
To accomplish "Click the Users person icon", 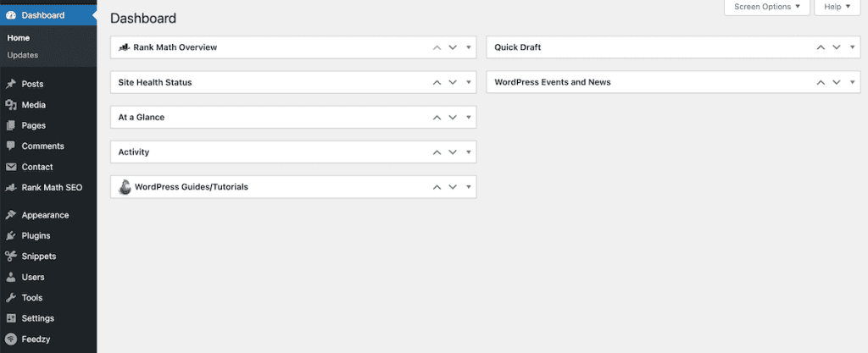I will tap(10, 277).
